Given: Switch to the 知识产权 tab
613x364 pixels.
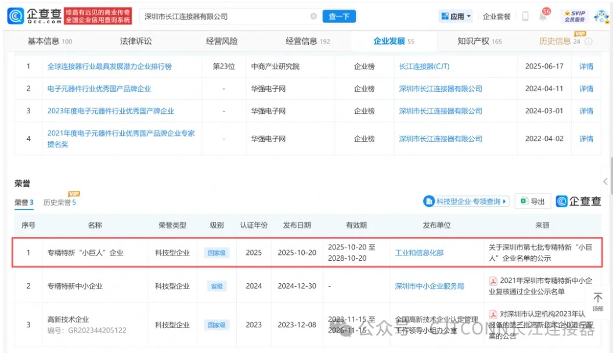Looking at the screenshot, I should coord(479,41).
